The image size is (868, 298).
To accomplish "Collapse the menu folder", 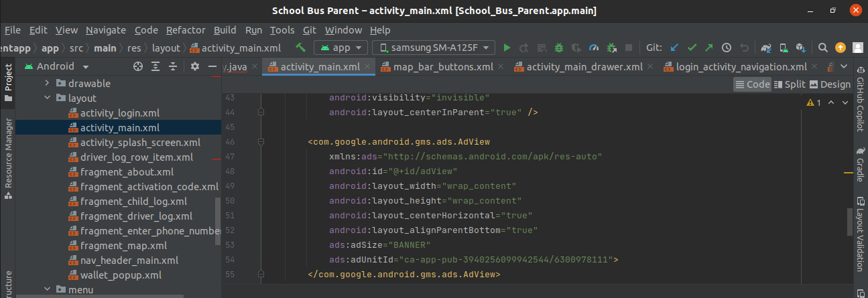I will point(47,290).
